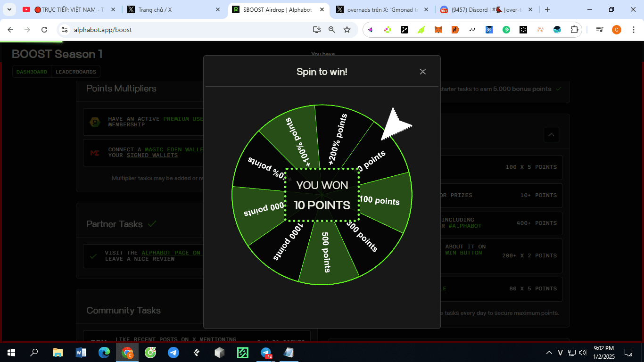Show hidden system tray icons
The width and height of the screenshot is (644, 362).
(x=549, y=353)
